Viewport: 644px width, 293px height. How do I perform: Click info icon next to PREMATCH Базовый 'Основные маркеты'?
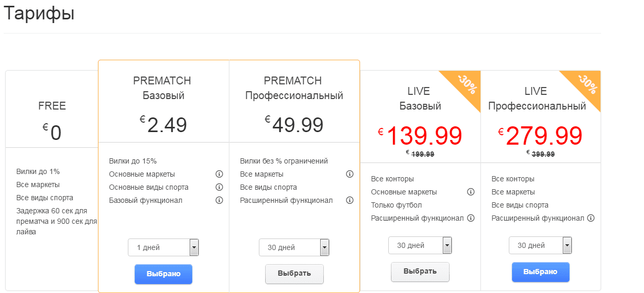(x=219, y=174)
